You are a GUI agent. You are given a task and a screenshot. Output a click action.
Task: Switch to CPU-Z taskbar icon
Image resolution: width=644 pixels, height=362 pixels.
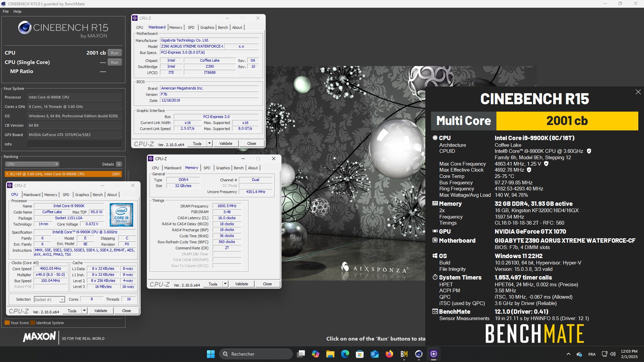tap(433, 354)
